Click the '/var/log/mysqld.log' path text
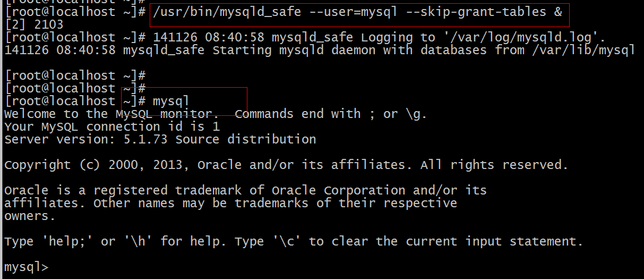The height and width of the screenshot is (279, 644). click(x=520, y=37)
